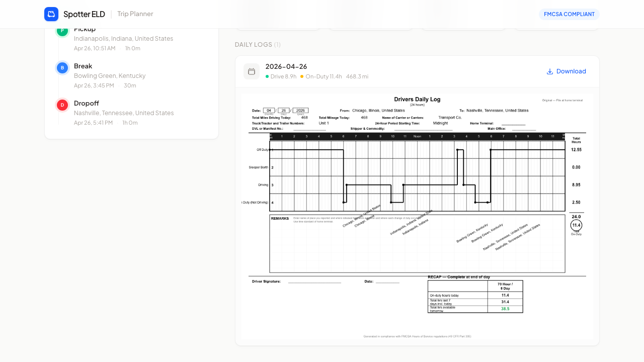This screenshot has width=644, height=362.
Task: Click the REMARKS heading on the log
Action: [280, 219]
